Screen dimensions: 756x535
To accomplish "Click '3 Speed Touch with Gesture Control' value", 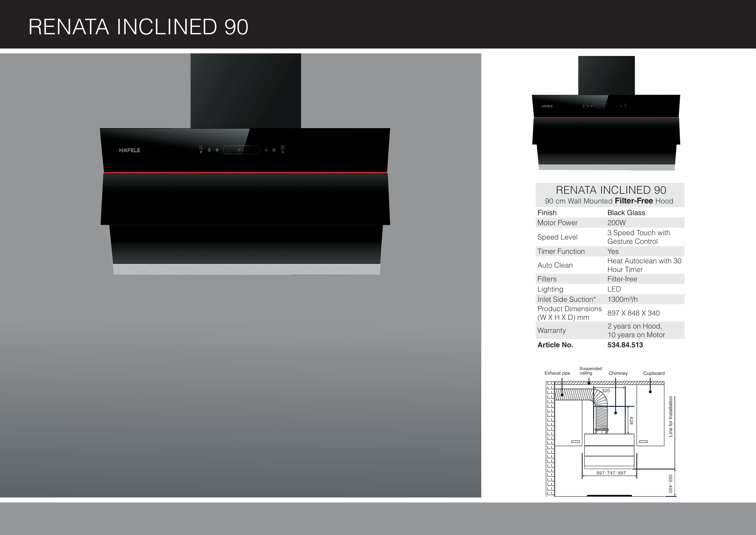I will coord(639,237).
